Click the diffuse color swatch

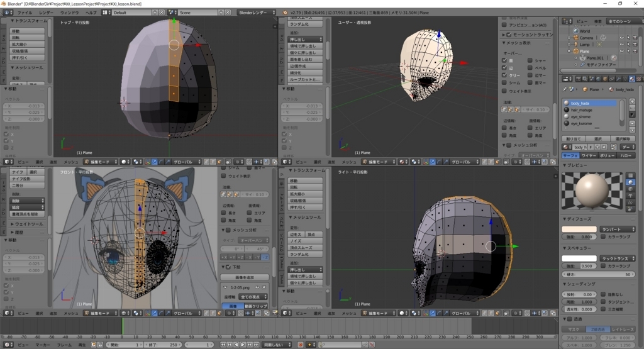[579, 230]
